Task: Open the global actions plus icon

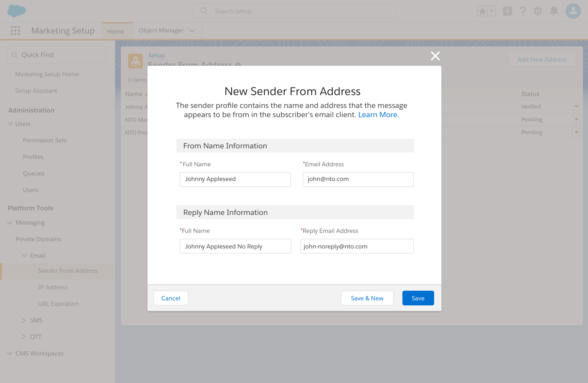Action: (508, 11)
